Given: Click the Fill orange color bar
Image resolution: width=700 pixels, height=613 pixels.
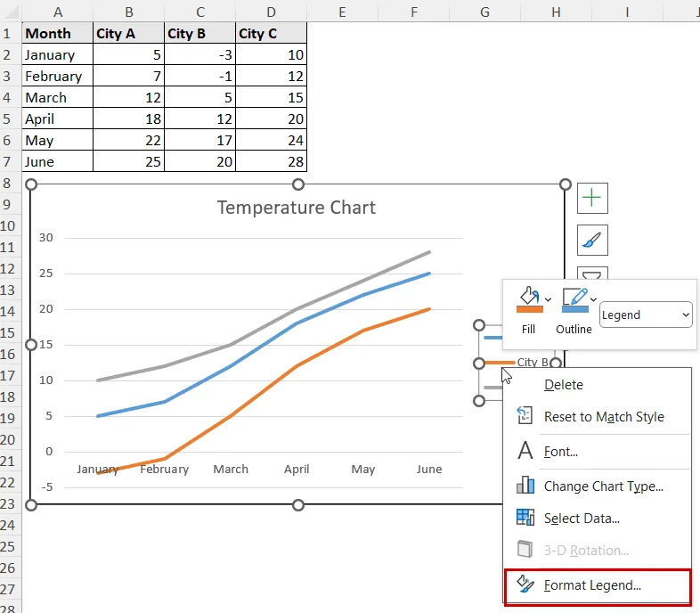Looking at the screenshot, I should click(530, 309).
